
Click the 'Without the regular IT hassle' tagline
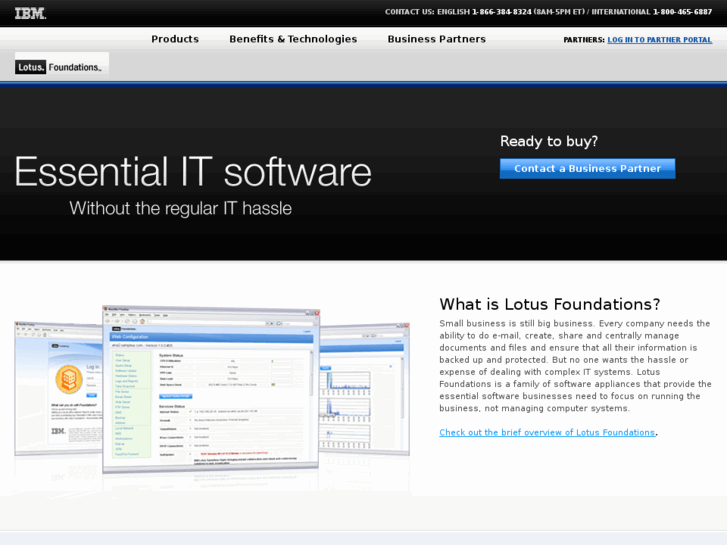click(x=180, y=209)
